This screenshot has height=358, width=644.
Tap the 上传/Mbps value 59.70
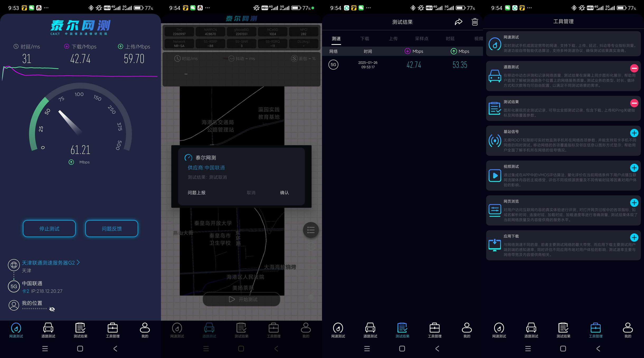pyautogui.click(x=134, y=59)
